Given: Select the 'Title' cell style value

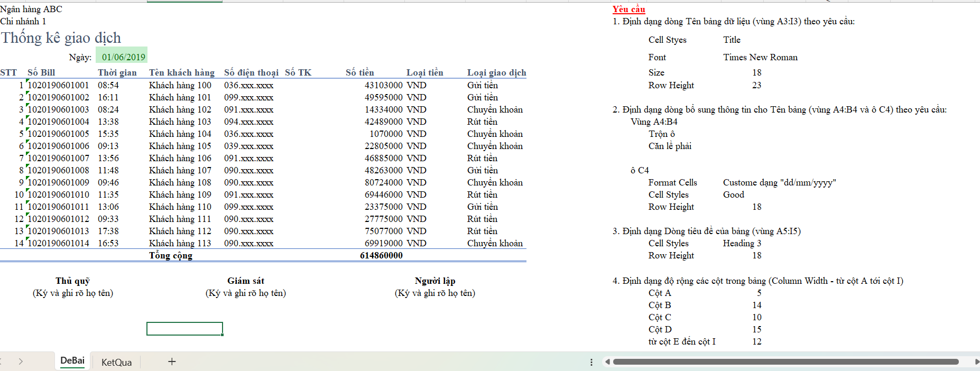Looking at the screenshot, I should coord(732,40).
